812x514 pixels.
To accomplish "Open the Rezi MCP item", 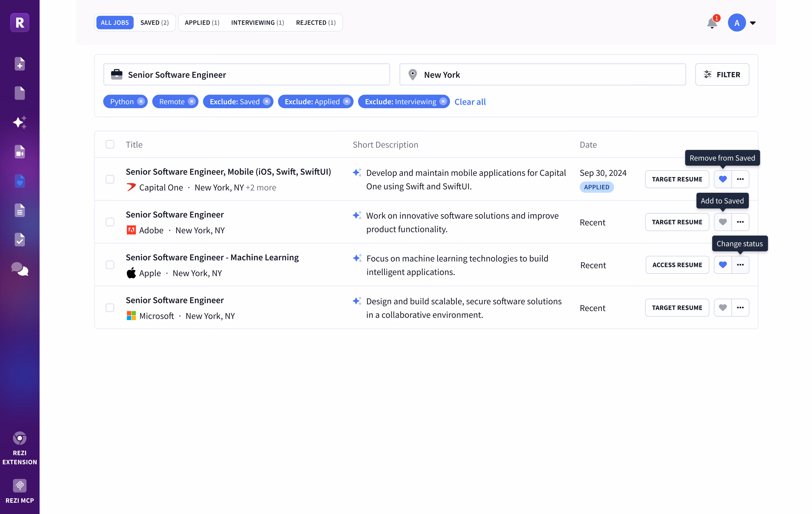I will click(x=20, y=491).
